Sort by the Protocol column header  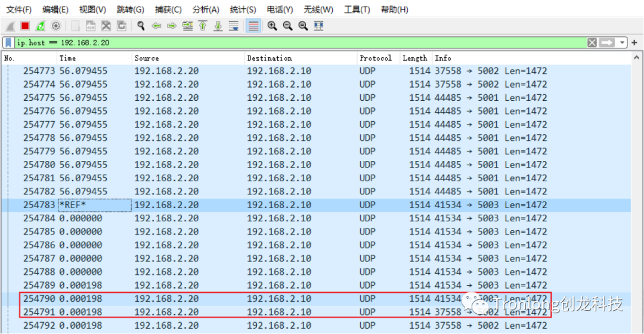click(378, 58)
